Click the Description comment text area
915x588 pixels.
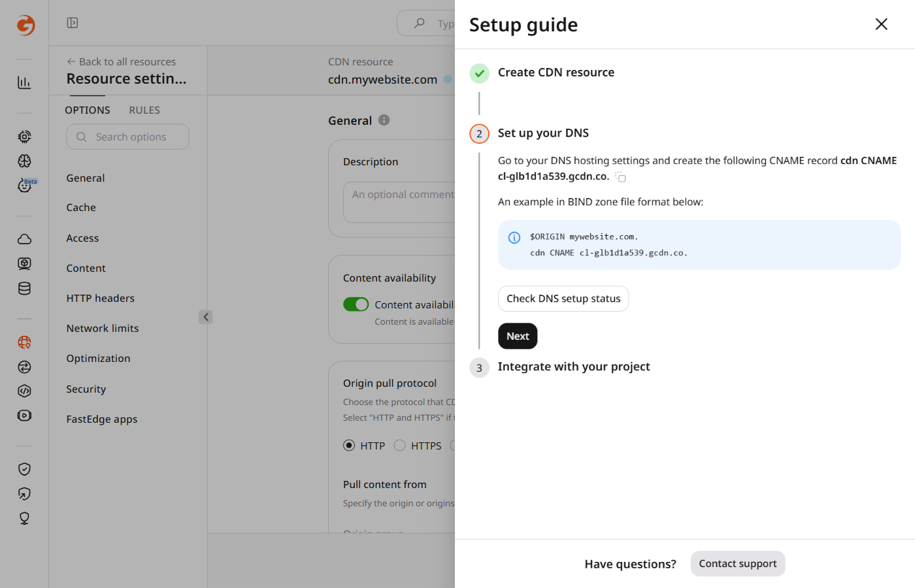399,202
